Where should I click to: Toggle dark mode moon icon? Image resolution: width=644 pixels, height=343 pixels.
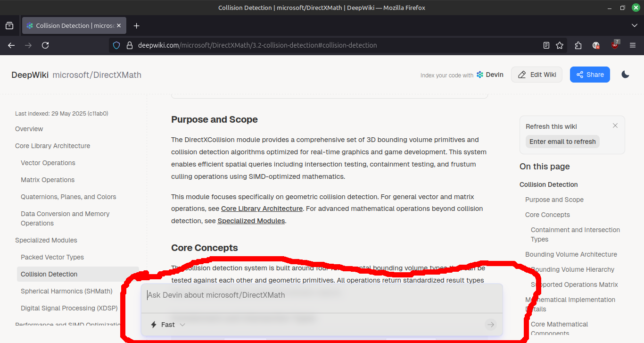point(625,75)
